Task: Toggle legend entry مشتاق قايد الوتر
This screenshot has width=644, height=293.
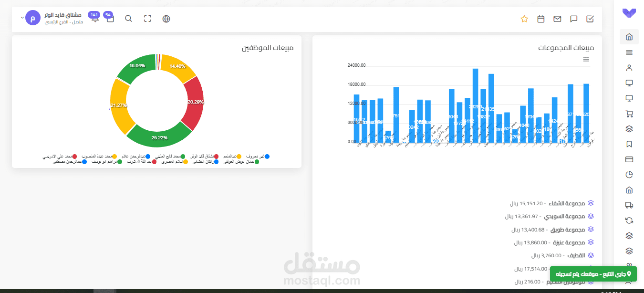Action: (204, 157)
